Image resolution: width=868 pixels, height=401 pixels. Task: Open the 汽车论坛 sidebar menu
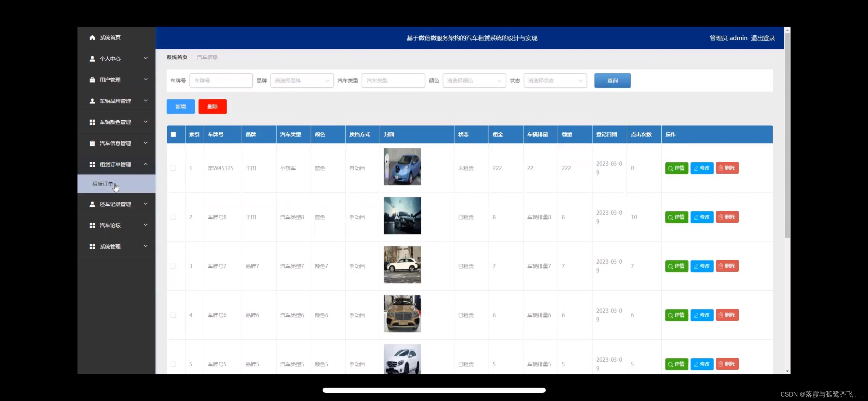[x=116, y=225]
